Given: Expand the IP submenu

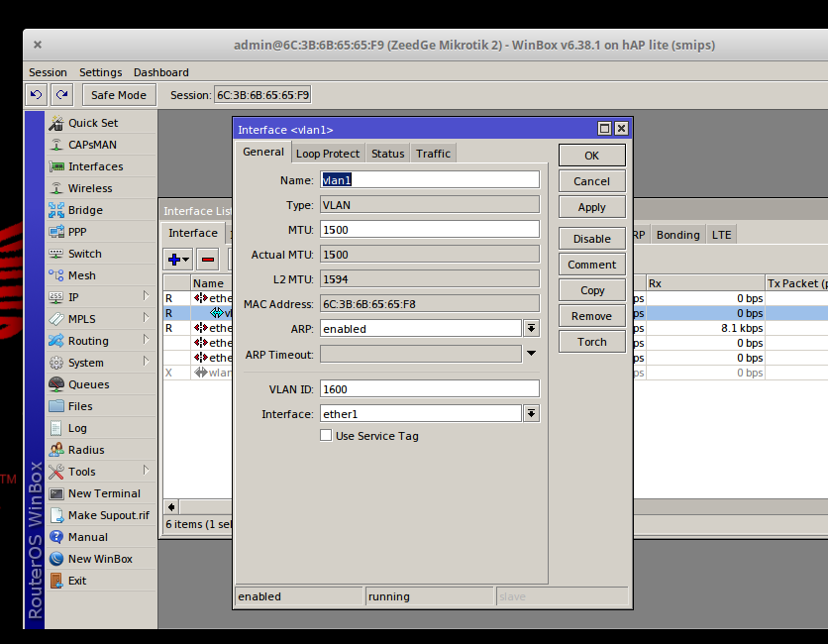Looking at the screenshot, I should pyautogui.click(x=147, y=296).
